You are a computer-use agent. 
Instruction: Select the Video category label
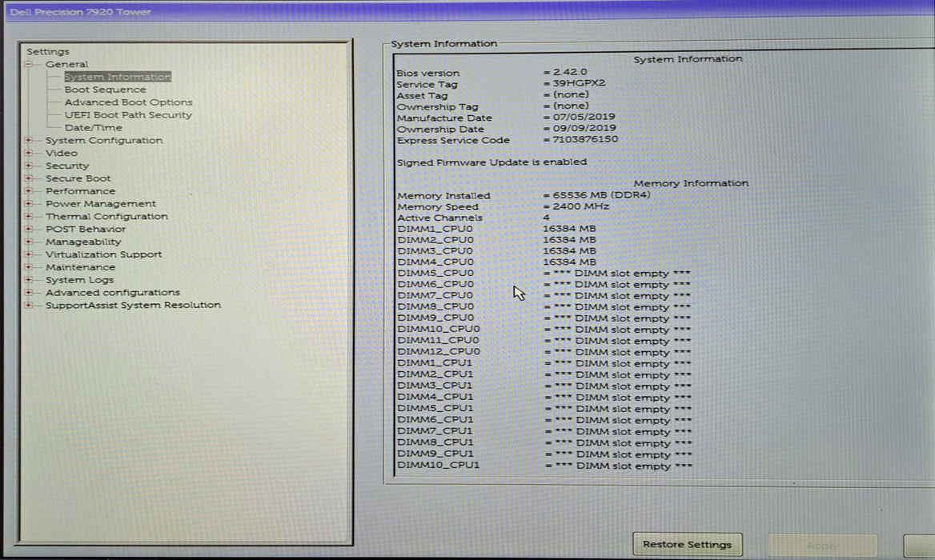point(62,153)
